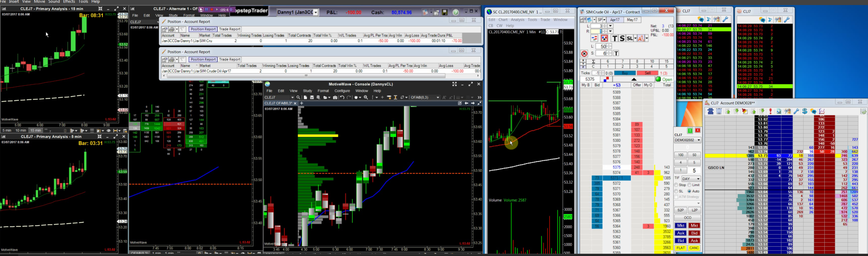The width and height of the screenshot is (868, 256).
Task: Click the save floppy icon in MotiveWave Console toolbar
Action: 312,97
